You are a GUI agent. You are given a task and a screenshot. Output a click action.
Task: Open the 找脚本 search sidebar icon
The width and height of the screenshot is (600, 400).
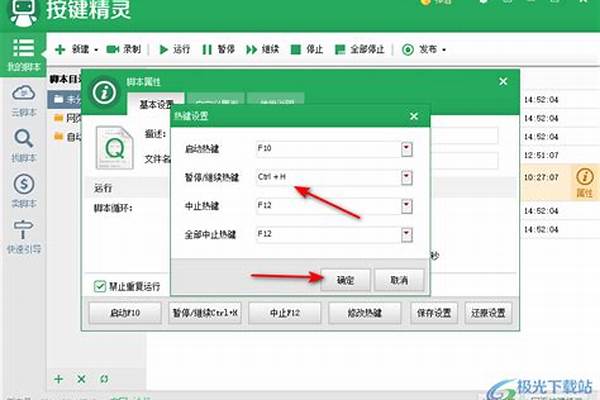(x=23, y=146)
